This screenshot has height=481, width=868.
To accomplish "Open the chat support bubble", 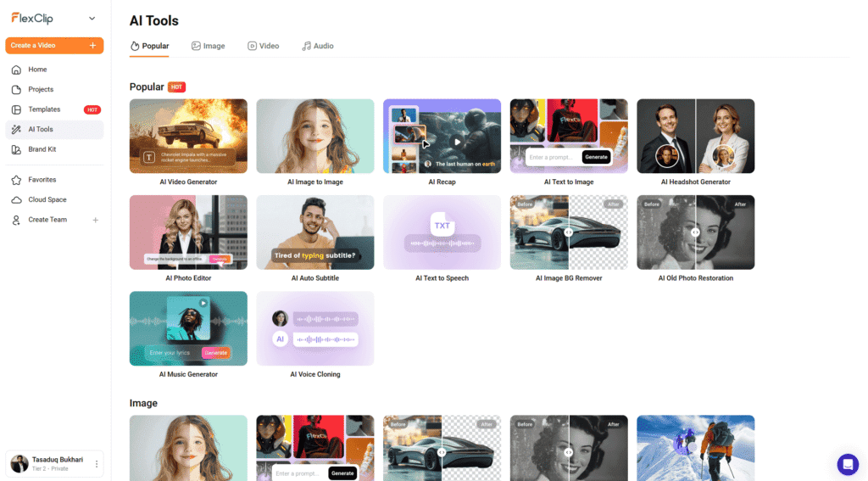I will [848, 464].
